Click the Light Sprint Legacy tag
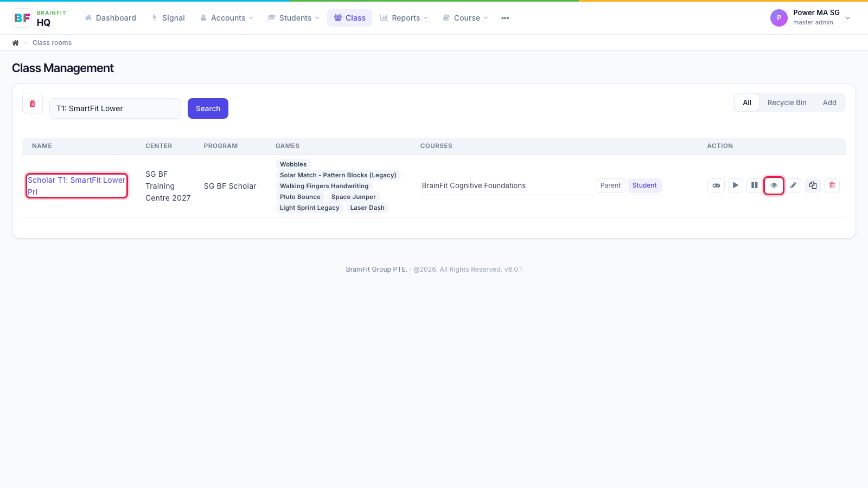This screenshot has width=868, height=488. tap(309, 208)
